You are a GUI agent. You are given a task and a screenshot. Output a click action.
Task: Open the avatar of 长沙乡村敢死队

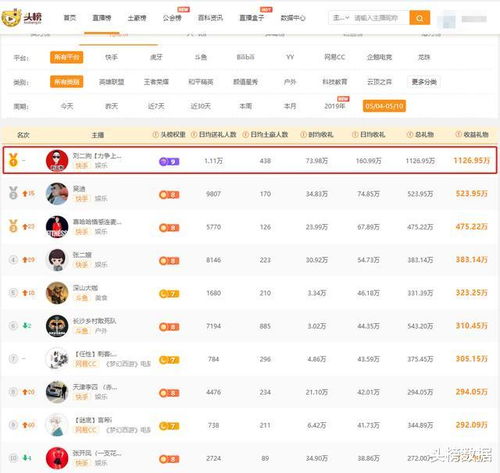point(57,326)
